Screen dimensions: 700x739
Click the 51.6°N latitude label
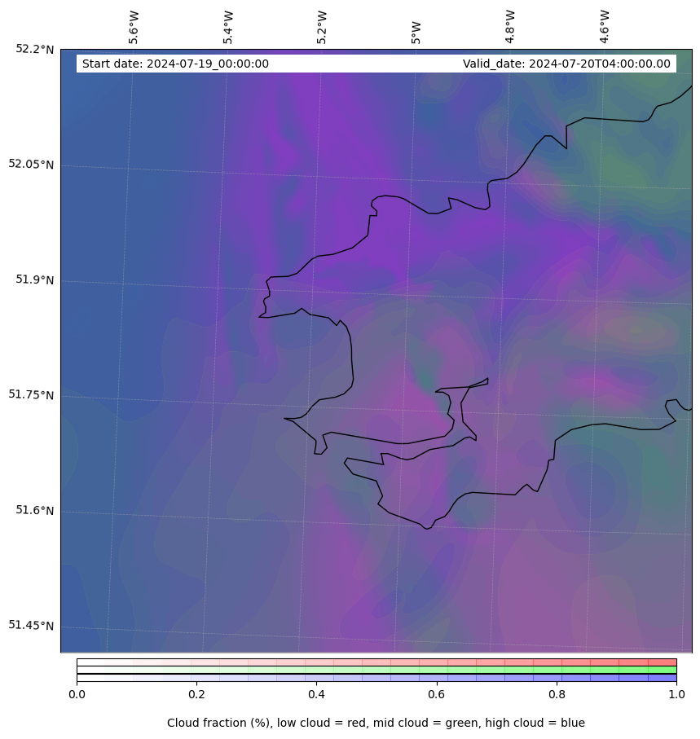[35, 510]
